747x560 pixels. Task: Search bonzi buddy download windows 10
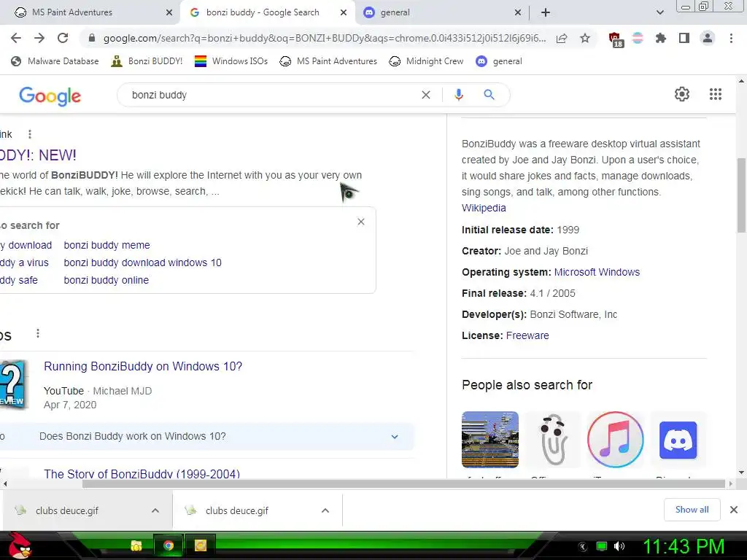(x=142, y=262)
